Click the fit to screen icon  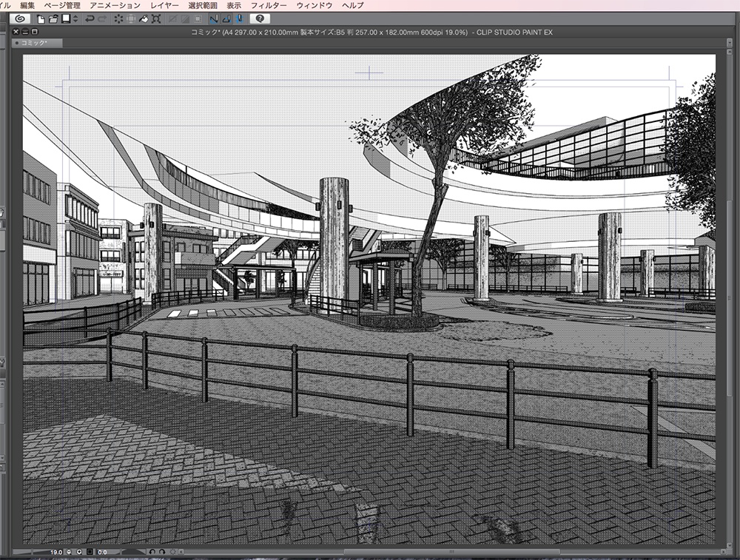(x=90, y=552)
